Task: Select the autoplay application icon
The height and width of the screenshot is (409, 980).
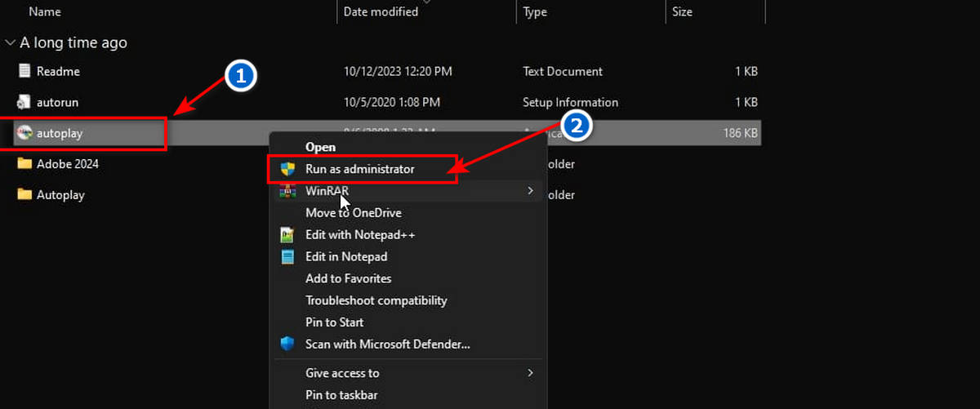Action: click(x=24, y=133)
